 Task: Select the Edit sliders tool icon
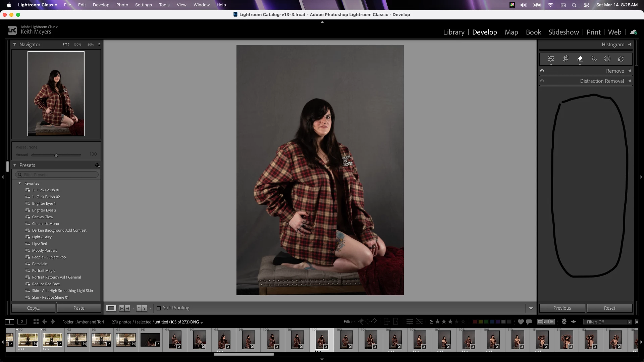coord(551,59)
